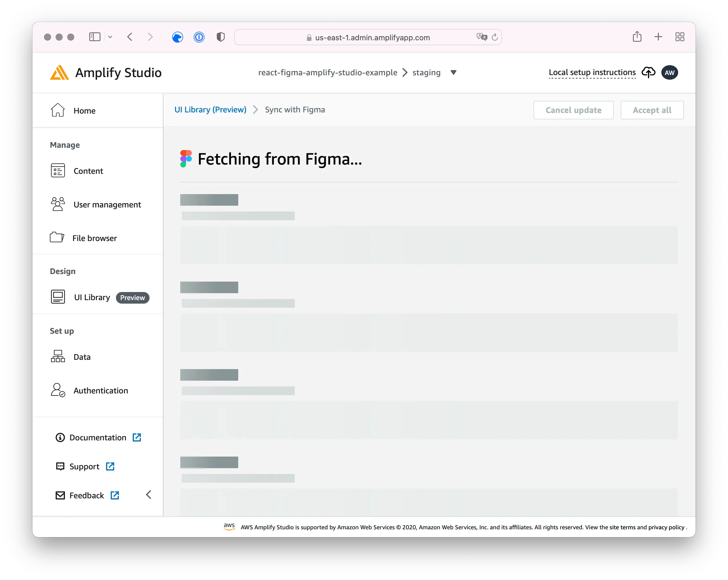Click the Home icon in sidebar
Image resolution: width=728 pixels, height=580 pixels.
(57, 110)
